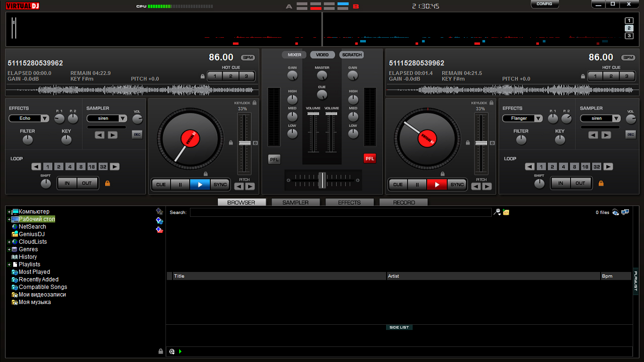
Task: Play previous sample on left sampler
Action: click(99, 135)
